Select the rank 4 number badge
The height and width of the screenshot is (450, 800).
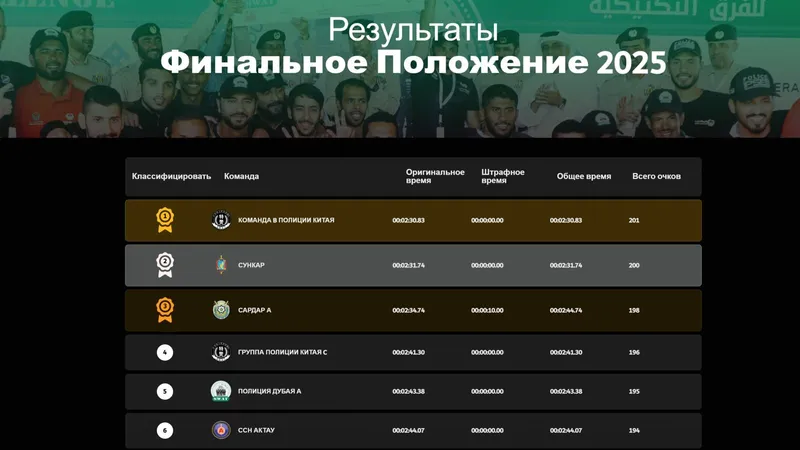point(165,352)
